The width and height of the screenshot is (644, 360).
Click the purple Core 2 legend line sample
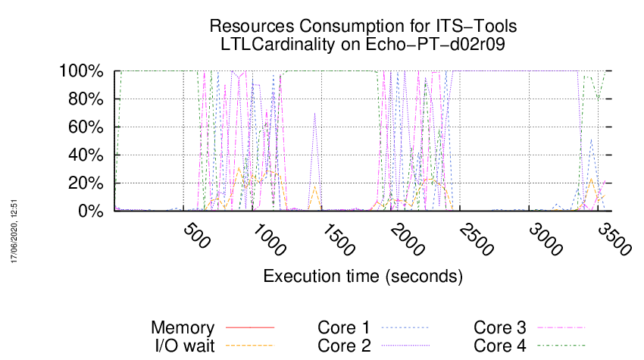[405, 346]
